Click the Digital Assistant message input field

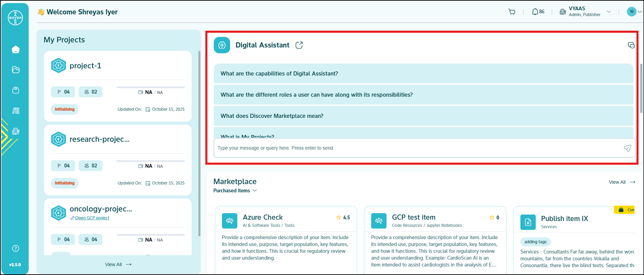[x=417, y=148]
